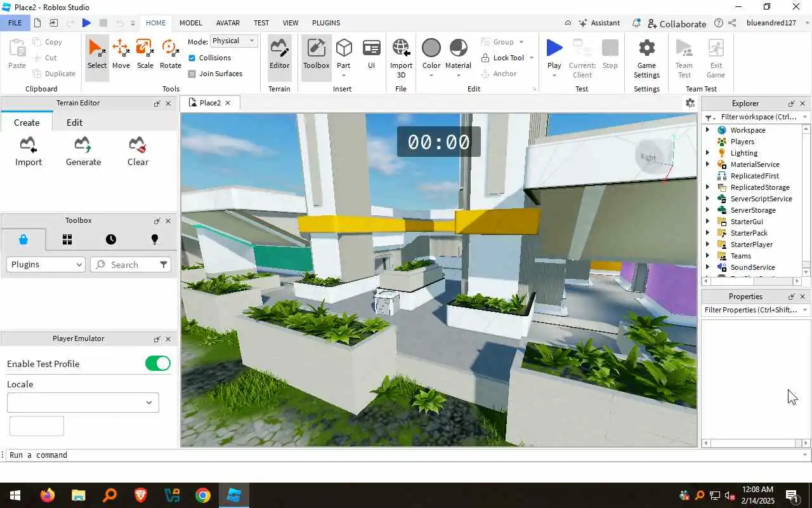Screen dimensions: 812x508
Task: Toggle Enable Test Profile switch
Action: [158, 363]
